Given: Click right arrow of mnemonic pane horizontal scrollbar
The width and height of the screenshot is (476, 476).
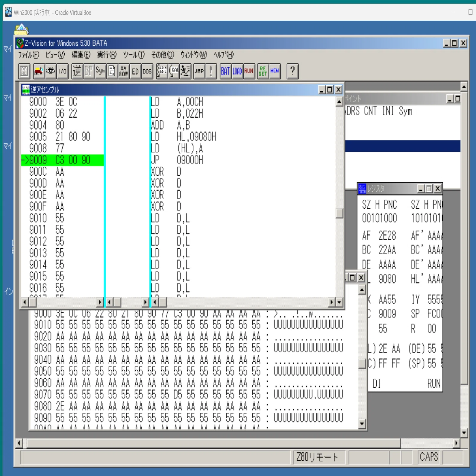Looking at the screenshot, I should click(331, 302).
